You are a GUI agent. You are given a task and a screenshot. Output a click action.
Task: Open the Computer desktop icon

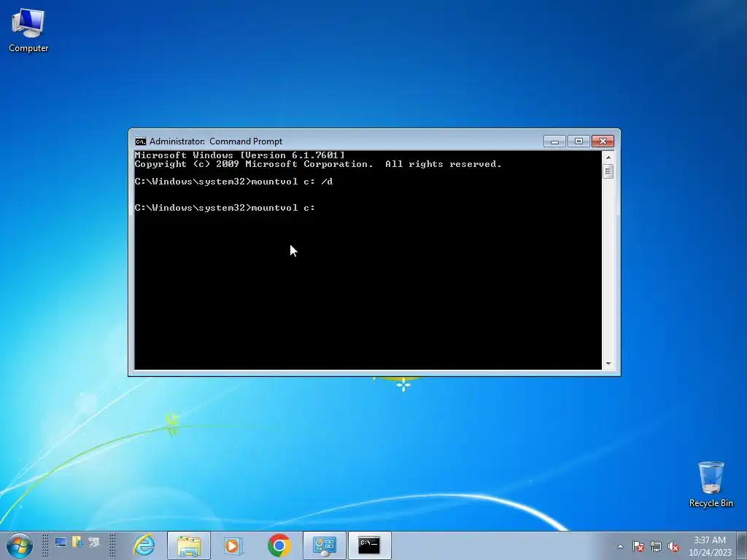coord(28,30)
